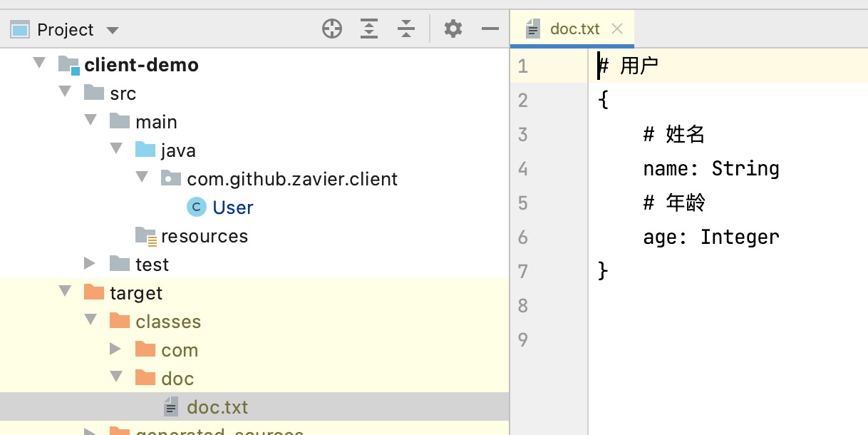Viewport: 868px width, 435px height.
Task: Click the orange classes folder icon
Action: [x=120, y=321]
